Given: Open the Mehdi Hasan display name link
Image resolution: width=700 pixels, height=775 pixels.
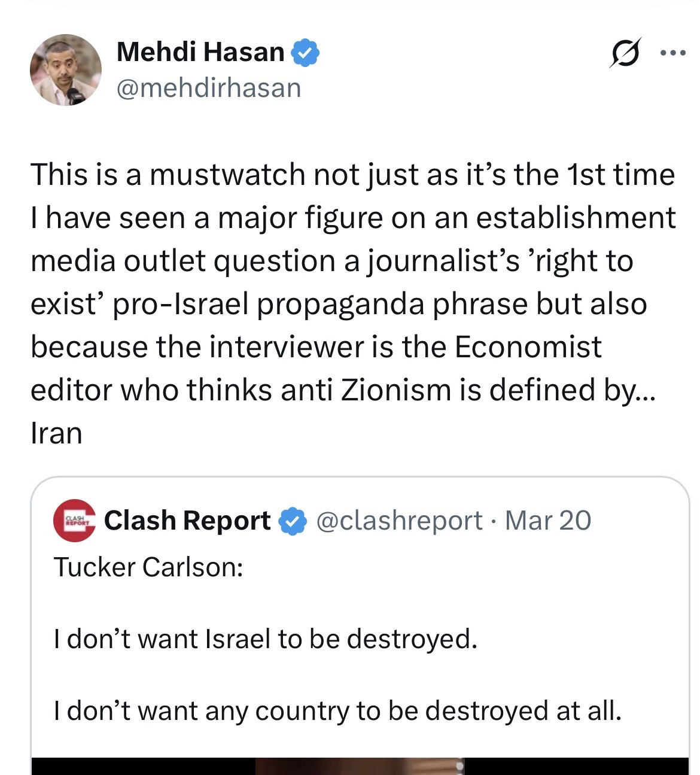Looking at the screenshot, I should click(200, 52).
